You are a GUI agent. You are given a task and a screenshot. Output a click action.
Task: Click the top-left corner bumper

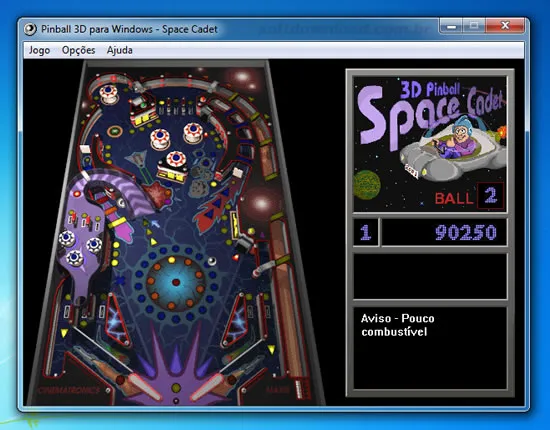[x=109, y=94]
